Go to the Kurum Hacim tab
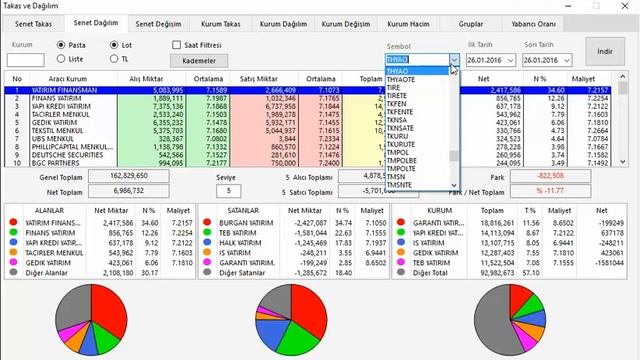The height and width of the screenshot is (360, 640). (x=408, y=24)
